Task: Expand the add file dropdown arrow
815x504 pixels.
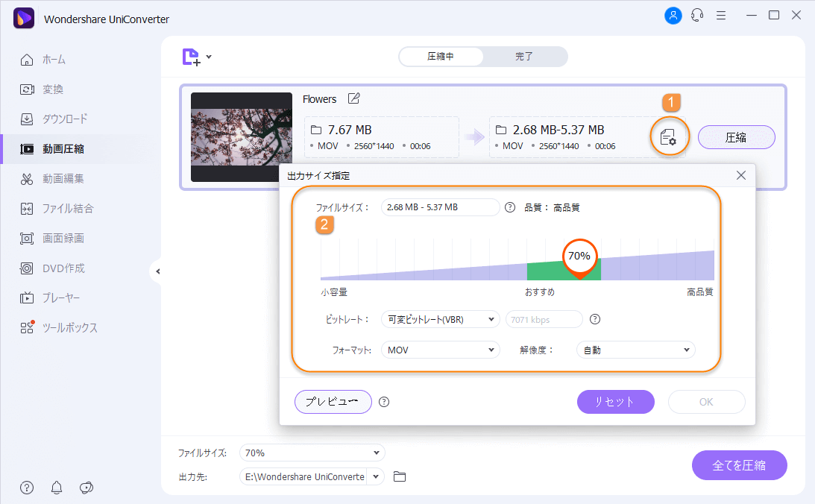Action: click(x=209, y=57)
